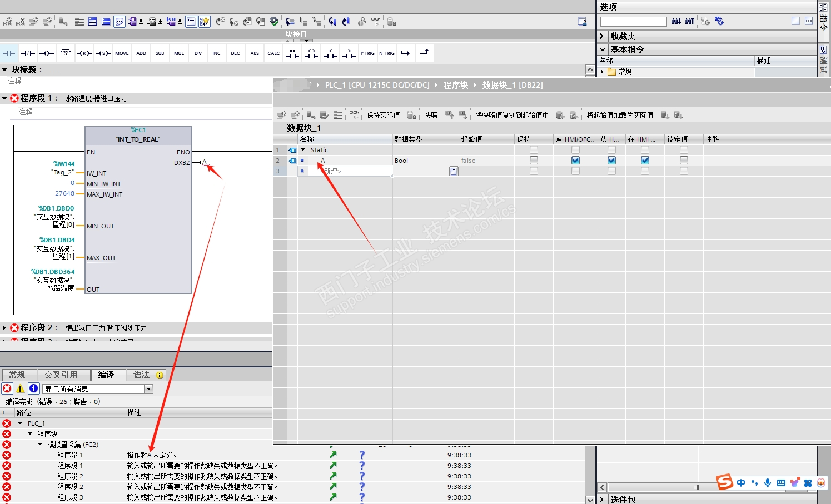Add the SUB instruction
This screenshot has height=504, width=831.
coord(160,53)
